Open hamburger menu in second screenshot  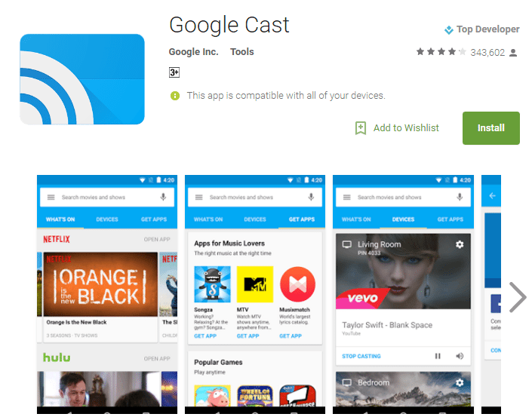[x=198, y=197]
